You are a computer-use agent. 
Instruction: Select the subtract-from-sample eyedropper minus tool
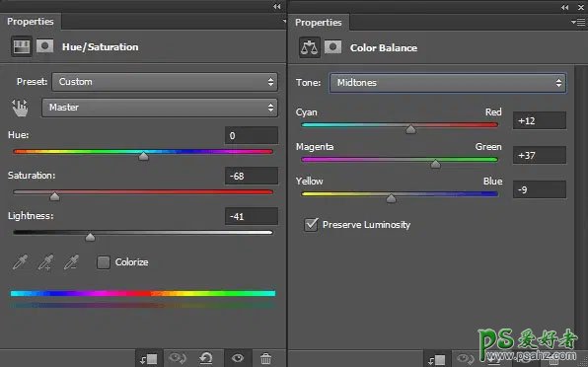71,261
